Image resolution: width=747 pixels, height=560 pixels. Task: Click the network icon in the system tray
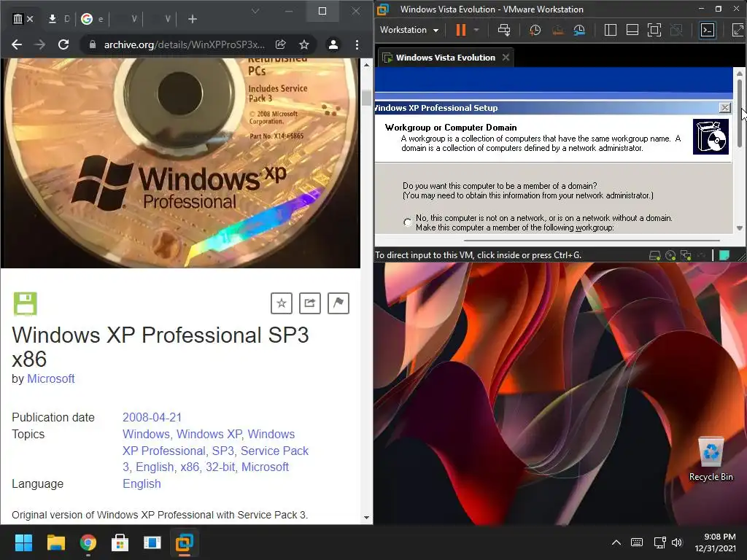pyautogui.click(x=659, y=542)
